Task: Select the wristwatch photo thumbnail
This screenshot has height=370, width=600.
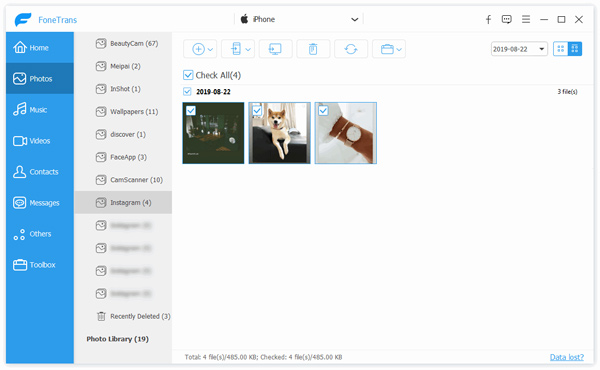Action: (x=346, y=133)
